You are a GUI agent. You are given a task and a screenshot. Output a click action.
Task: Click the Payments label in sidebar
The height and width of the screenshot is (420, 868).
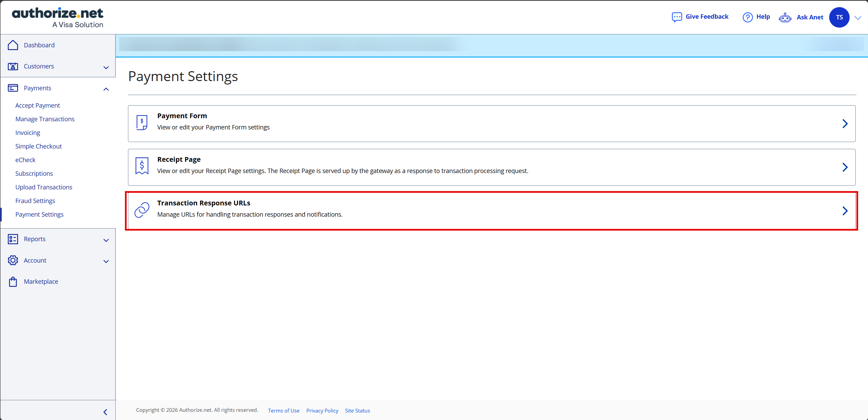point(37,88)
